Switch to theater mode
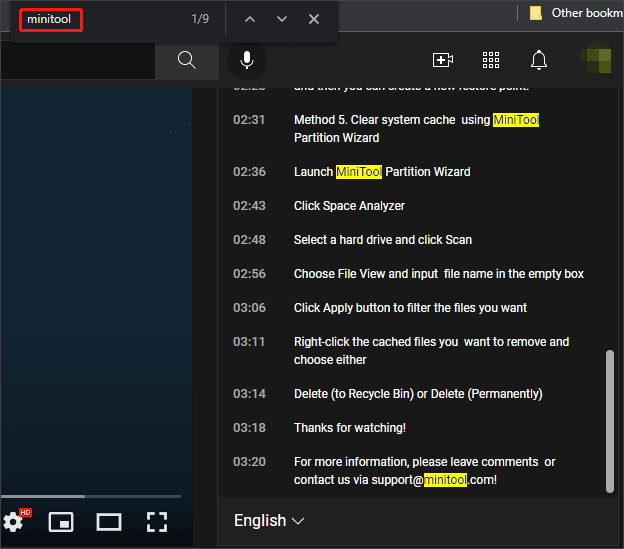 pos(109,522)
